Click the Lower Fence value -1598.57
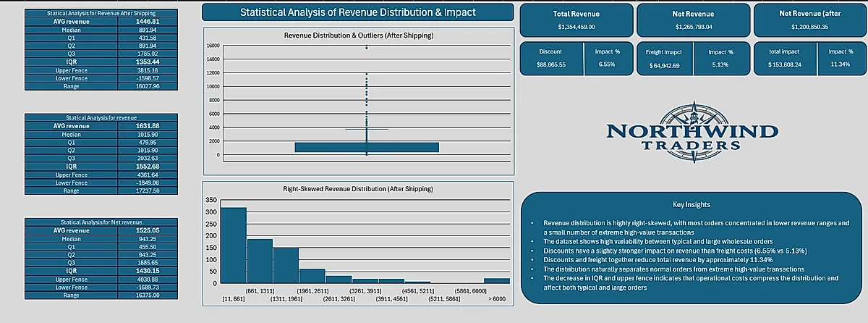Viewport: 868px width, 323px height. click(x=147, y=78)
